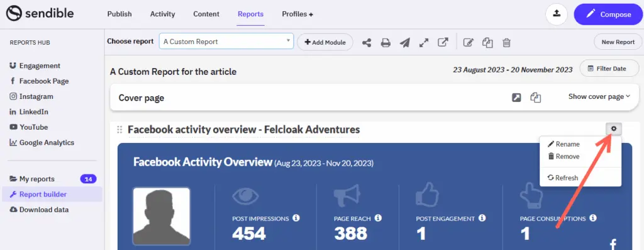Choose Rename from gear menu
644x250 pixels.
pos(563,144)
